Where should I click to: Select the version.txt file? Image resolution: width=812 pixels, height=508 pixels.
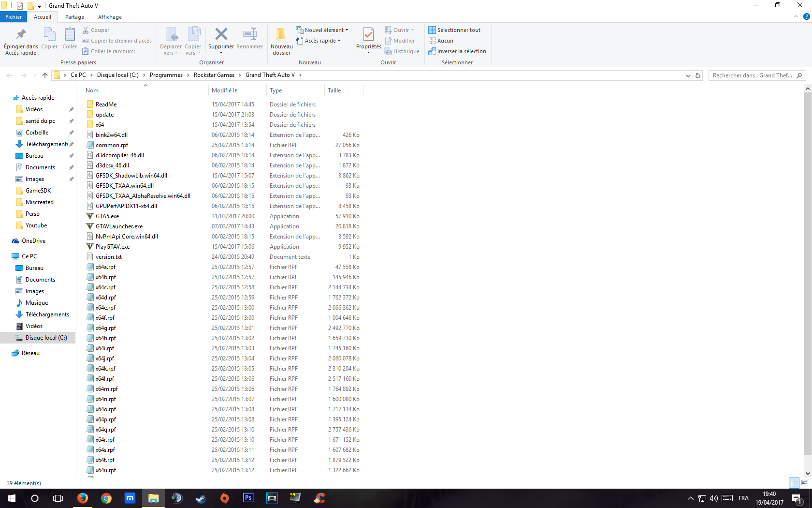tap(108, 257)
